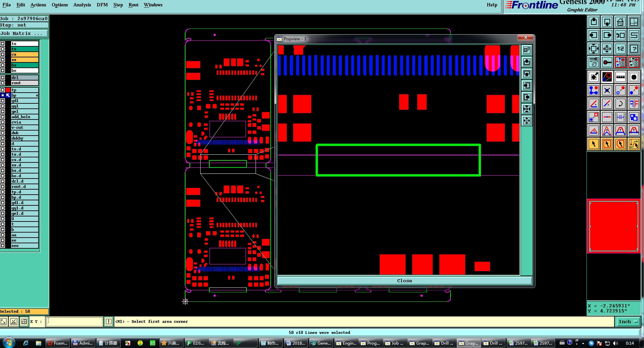Click the Options menu
Image resolution: width=644 pixels, height=348 pixels.
click(x=60, y=5)
